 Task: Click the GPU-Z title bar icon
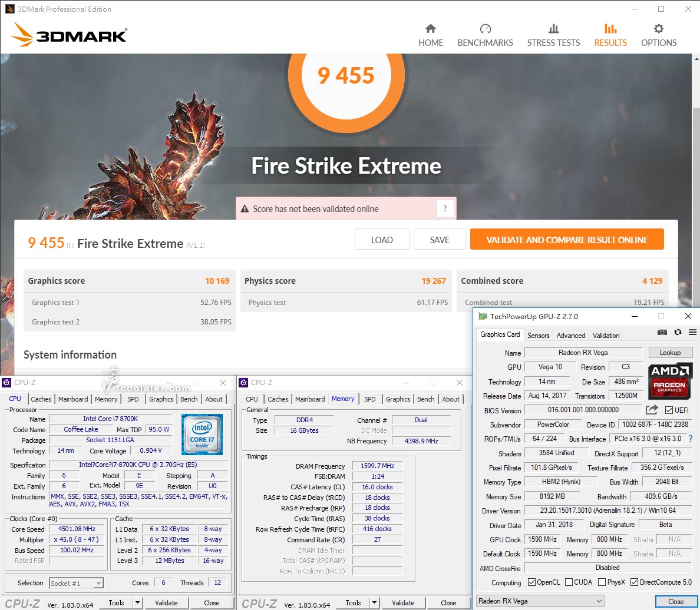[483, 316]
